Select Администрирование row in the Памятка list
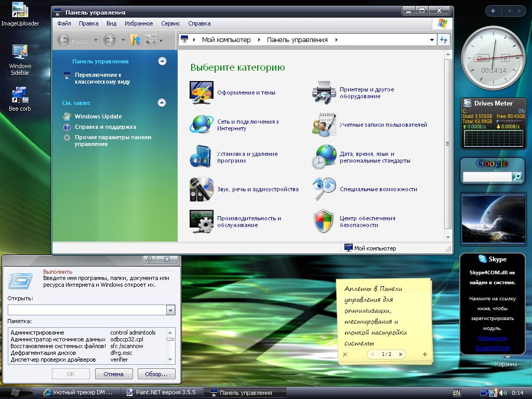 pos(87,332)
